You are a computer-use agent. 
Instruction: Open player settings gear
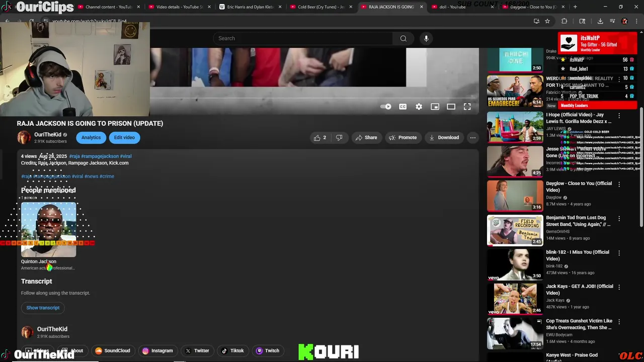pyautogui.click(x=419, y=107)
